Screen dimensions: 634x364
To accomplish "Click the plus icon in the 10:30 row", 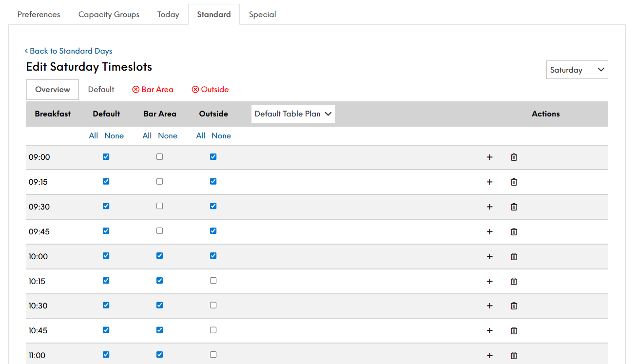I will 490,306.
